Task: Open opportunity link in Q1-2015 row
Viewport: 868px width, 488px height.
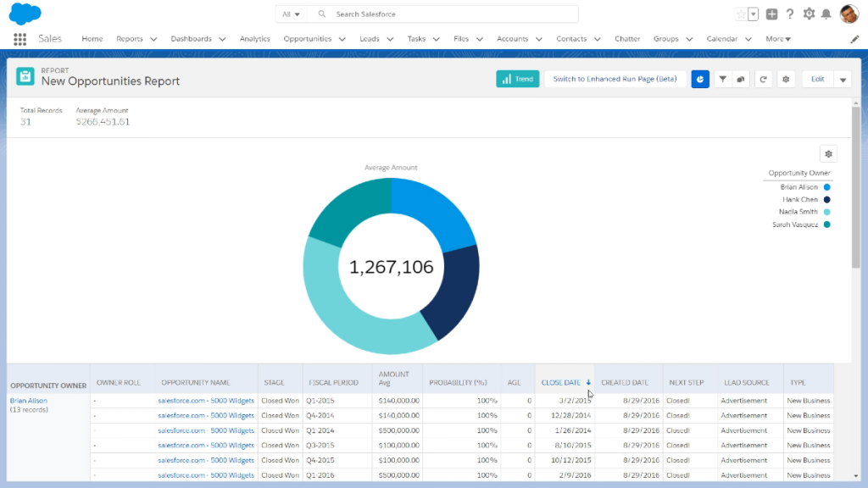Action: coord(206,401)
